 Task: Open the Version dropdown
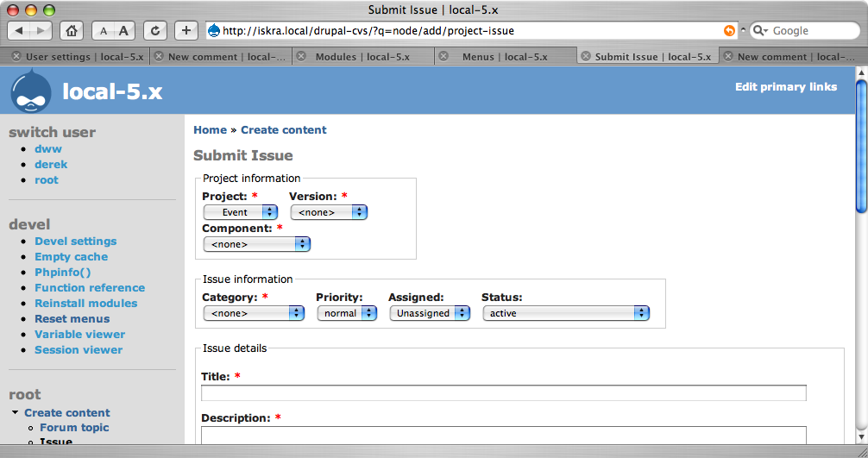point(329,212)
